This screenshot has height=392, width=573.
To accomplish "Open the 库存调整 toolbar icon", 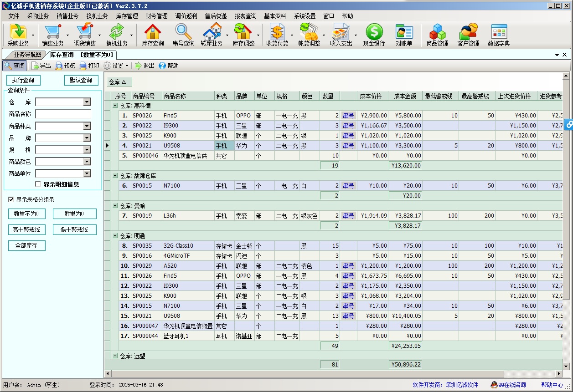I will (x=244, y=35).
